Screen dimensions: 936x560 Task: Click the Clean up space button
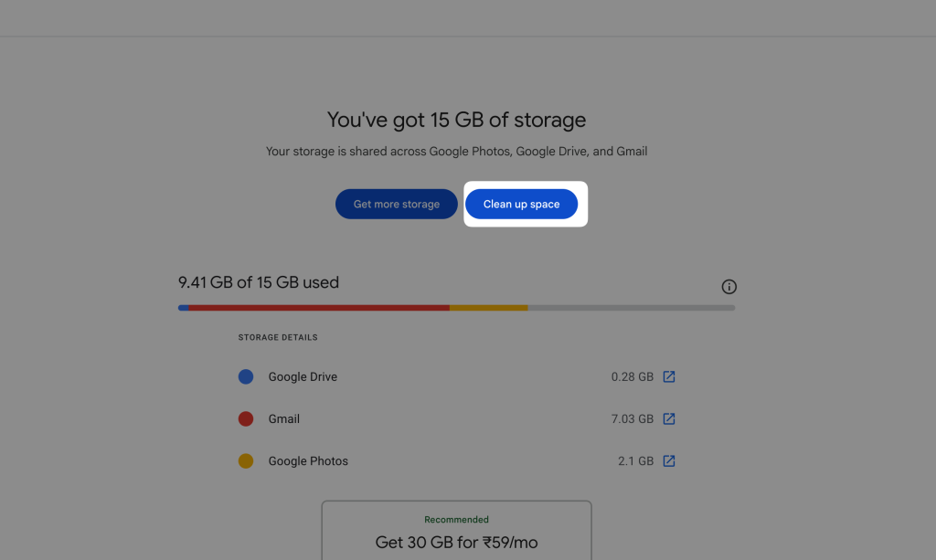[x=523, y=204]
